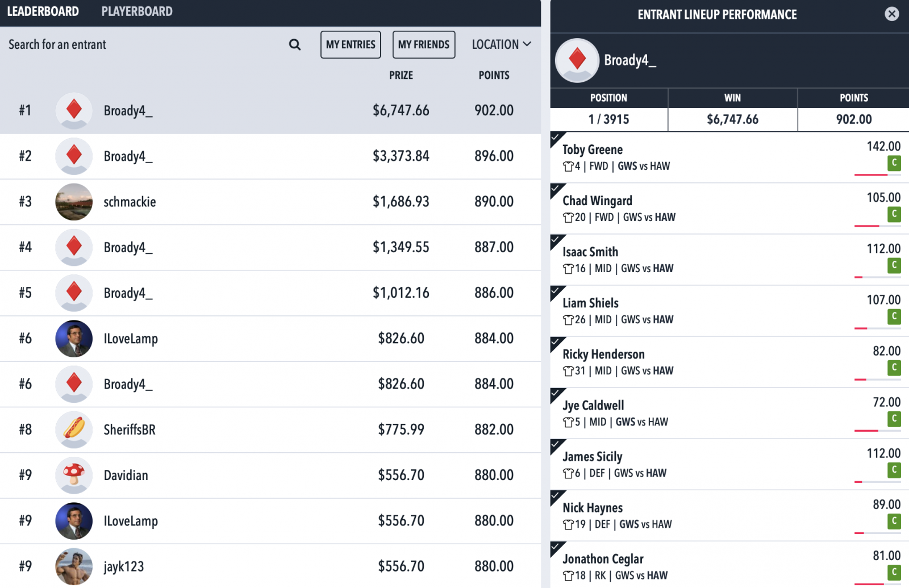Click Toby Greene's jersey number icon
Image resolution: width=909 pixels, height=588 pixels.
click(x=568, y=166)
